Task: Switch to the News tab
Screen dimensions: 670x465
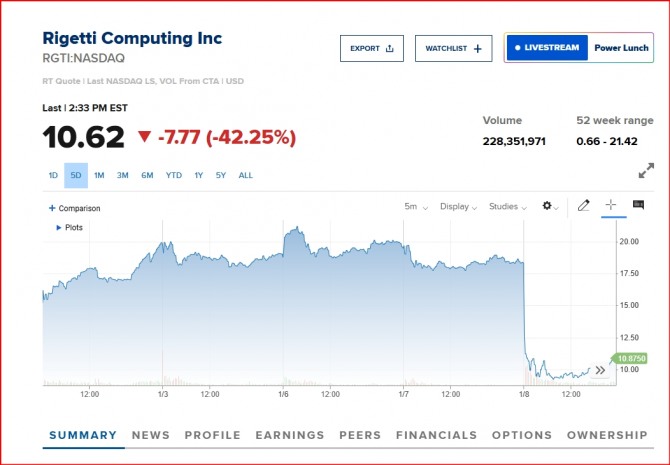Action: coord(150,435)
